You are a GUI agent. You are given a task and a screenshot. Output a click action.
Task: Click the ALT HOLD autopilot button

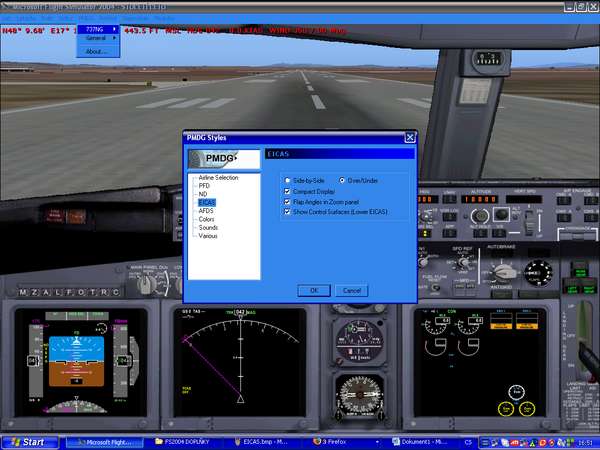point(480,233)
